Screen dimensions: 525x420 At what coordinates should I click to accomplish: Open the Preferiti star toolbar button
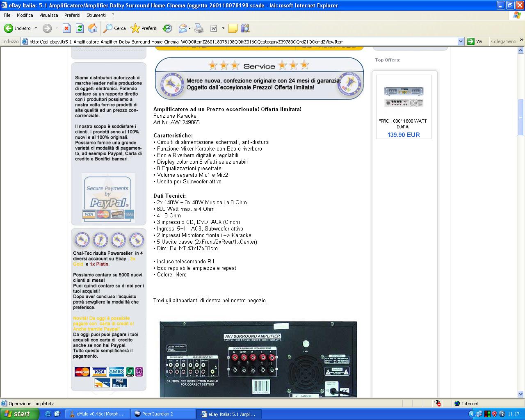pyautogui.click(x=144, y=28)
